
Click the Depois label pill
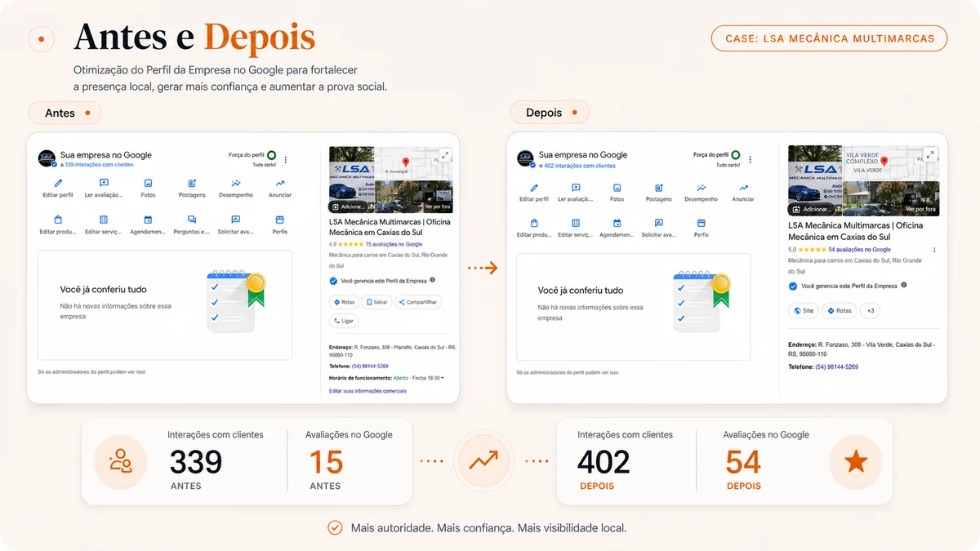[550, 113]
